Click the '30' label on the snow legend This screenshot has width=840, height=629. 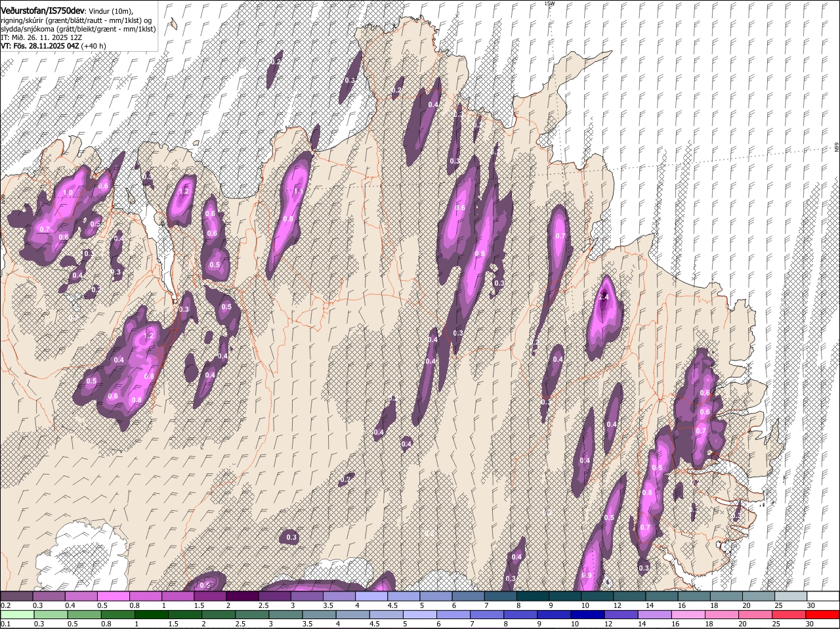pyautogui.click(x=811, y=605)
